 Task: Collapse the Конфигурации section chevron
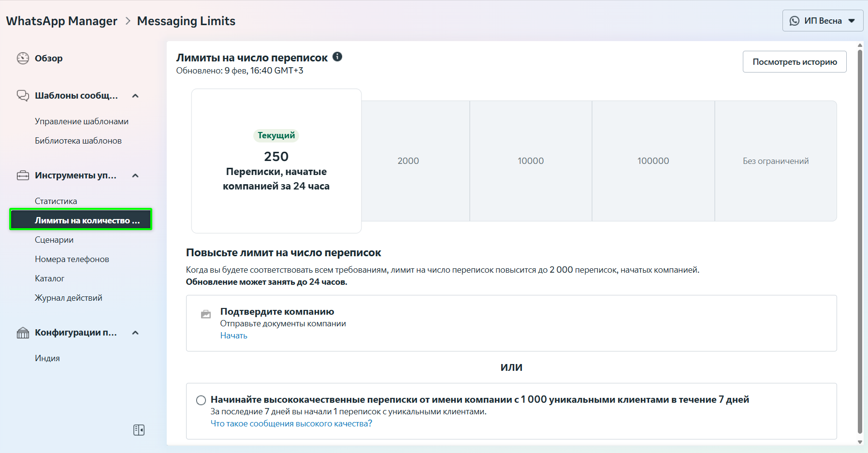pos(135,333)
